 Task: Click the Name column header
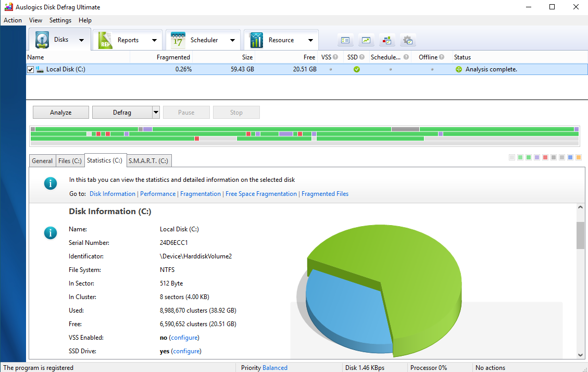click(x=78, y=57)
